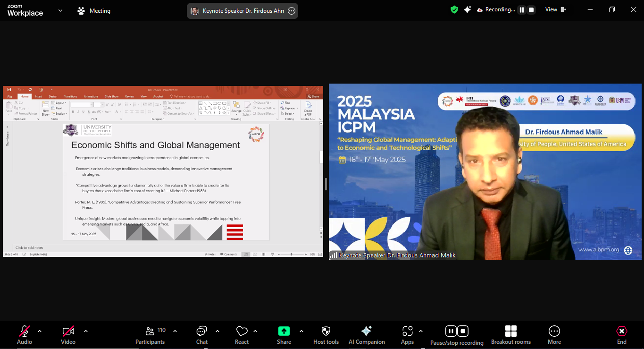Expand participants options arrow
644x349 pixels.
(175, 331)
